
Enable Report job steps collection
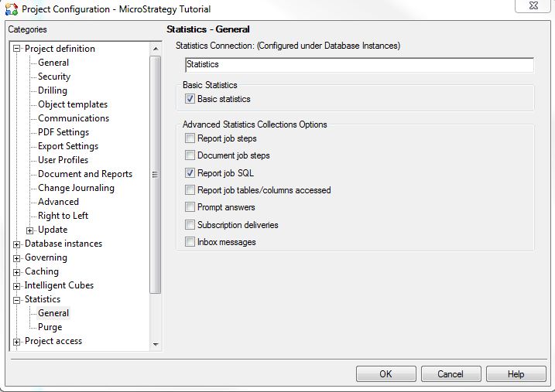click(x=190, y=138)
